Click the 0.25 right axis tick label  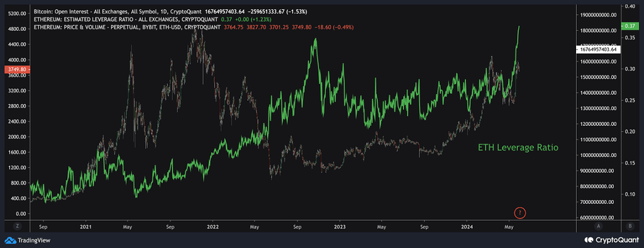tap(630, 100)
